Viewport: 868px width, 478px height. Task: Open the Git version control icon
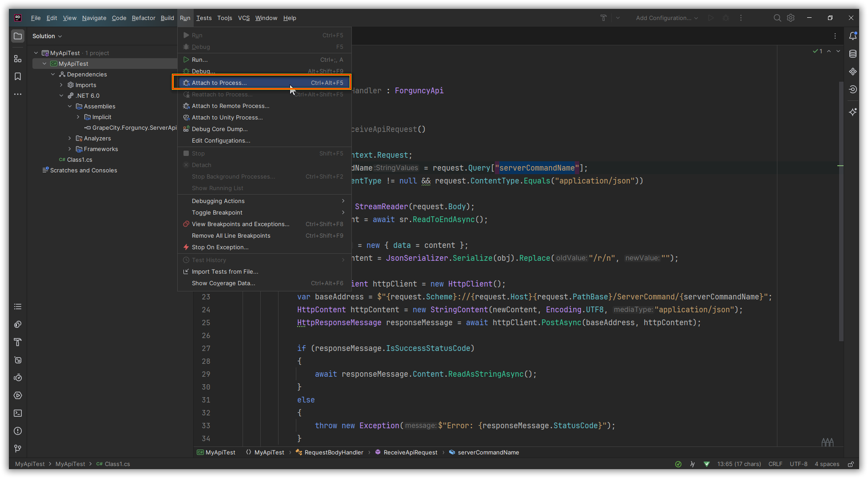[18, 449]
